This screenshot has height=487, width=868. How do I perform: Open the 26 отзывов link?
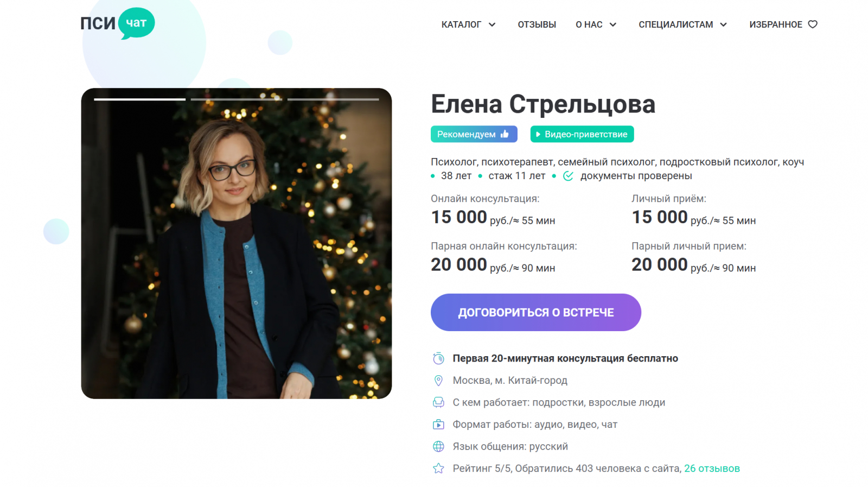[x=712, y=469]
